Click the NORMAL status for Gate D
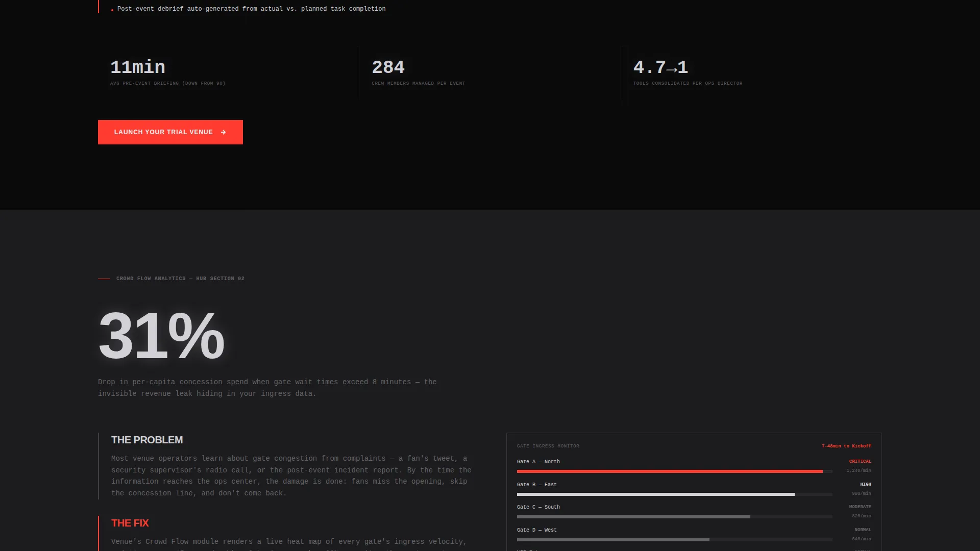 point(863,530)
